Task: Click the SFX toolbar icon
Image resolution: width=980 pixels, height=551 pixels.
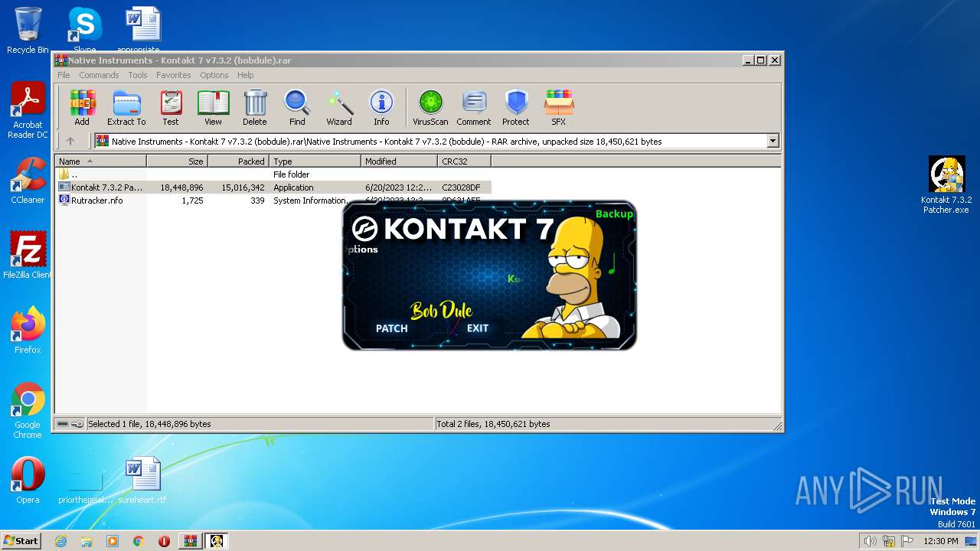Action: click(559, 107)
